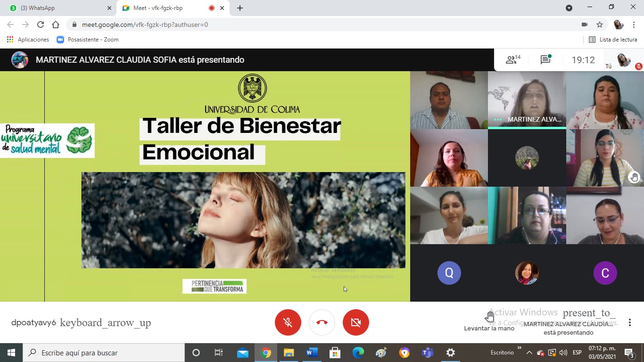This screenshot has width=644, height=362.
Task: Open Posasistente - Zoom bookmark
Action: [88, 40]
